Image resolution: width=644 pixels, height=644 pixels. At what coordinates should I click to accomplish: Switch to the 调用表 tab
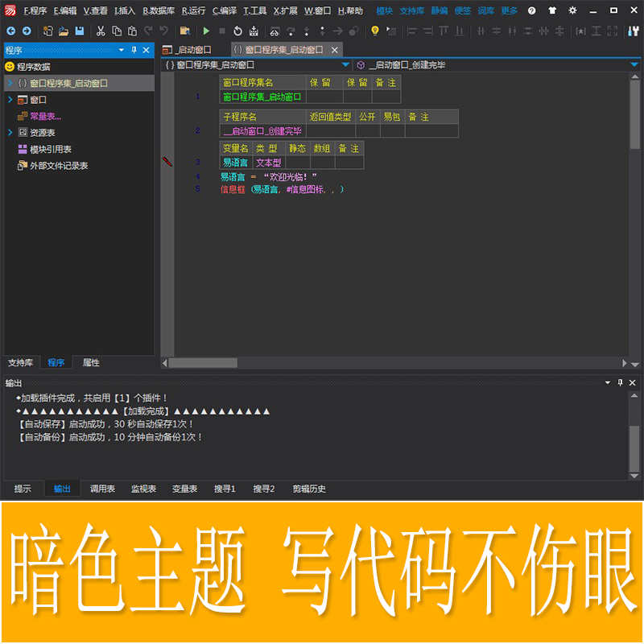coord(103,489)
